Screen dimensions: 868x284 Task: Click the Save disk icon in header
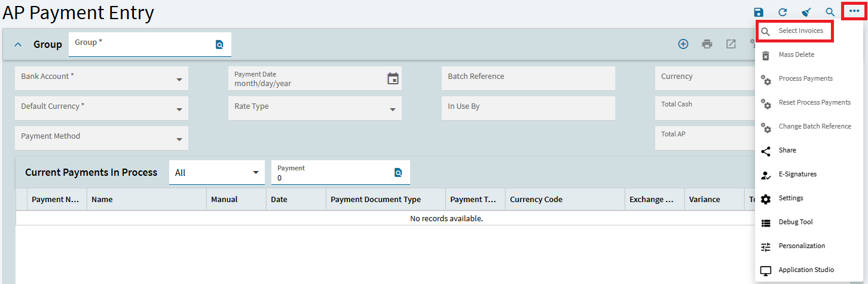pos(759,12)
